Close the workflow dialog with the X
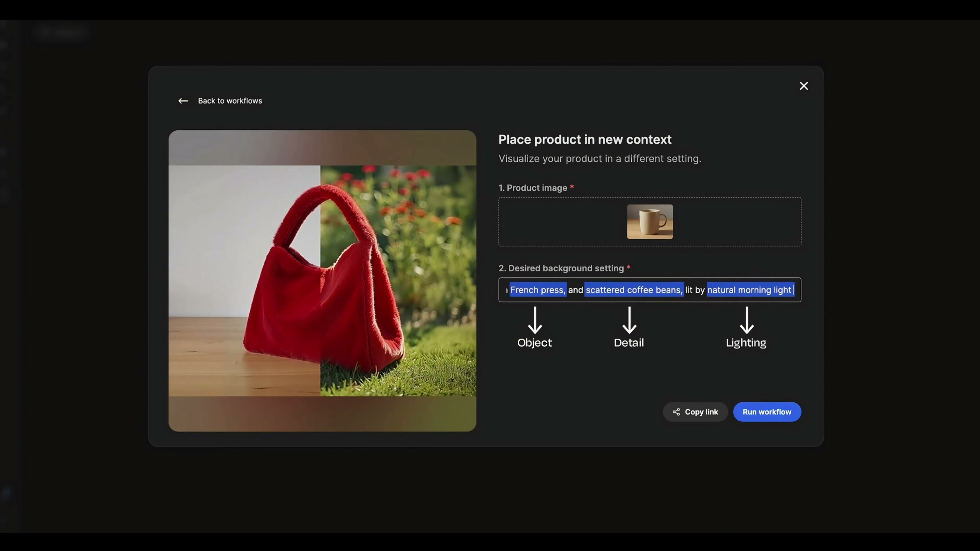This screenshot has width=980, height=551. pos(803,86)
